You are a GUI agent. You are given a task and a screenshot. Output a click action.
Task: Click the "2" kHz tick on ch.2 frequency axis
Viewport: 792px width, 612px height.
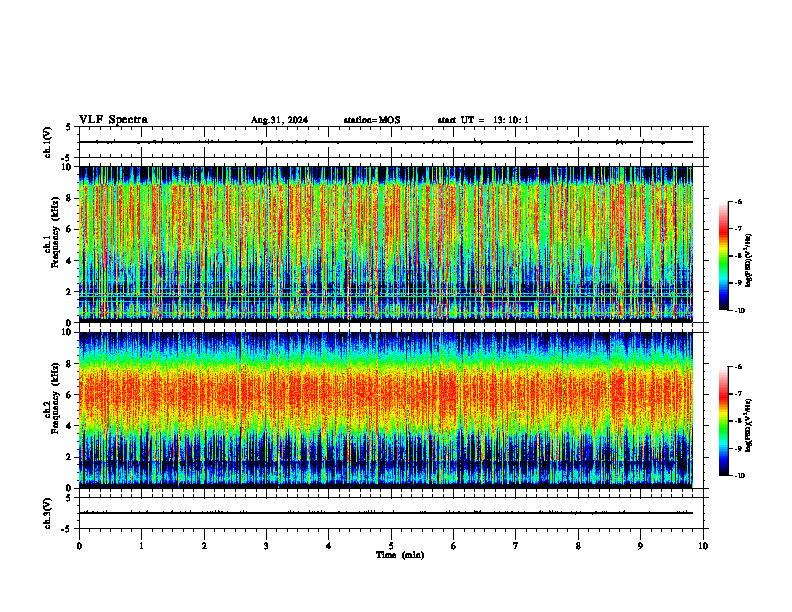pos(70,457)
